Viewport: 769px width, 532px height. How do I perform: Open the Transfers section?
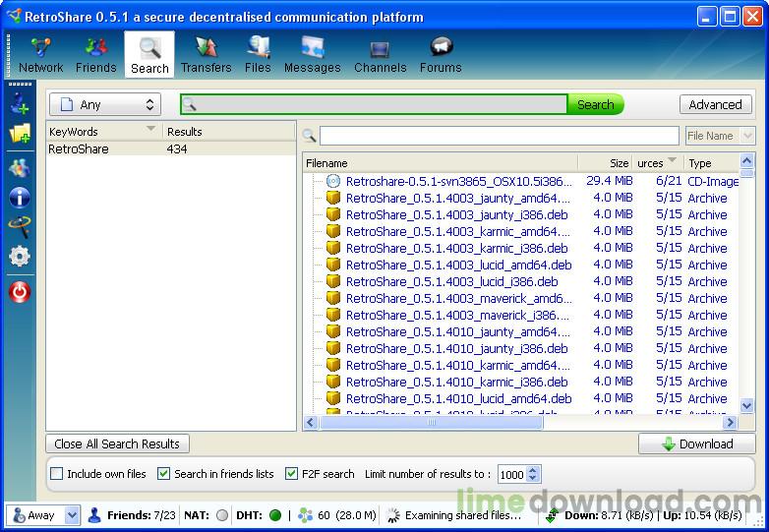pos(206,55)
